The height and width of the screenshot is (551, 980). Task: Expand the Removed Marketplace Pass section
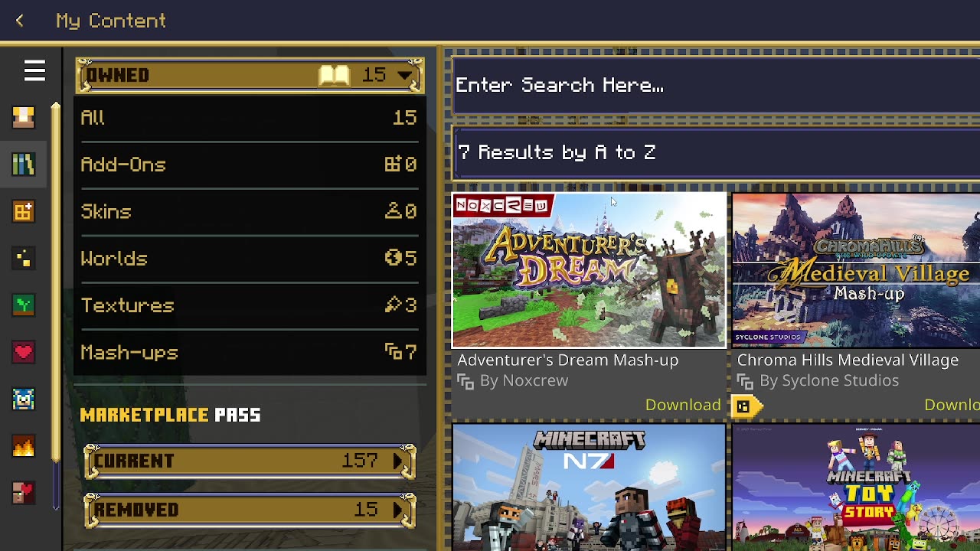pyautogui.click(x=250, y=510)
